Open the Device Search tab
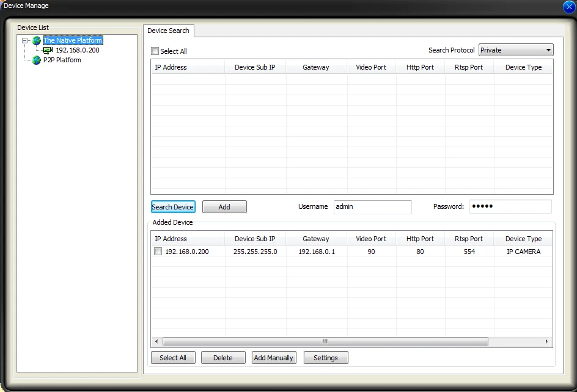577x392 pixels. (168, 31)
